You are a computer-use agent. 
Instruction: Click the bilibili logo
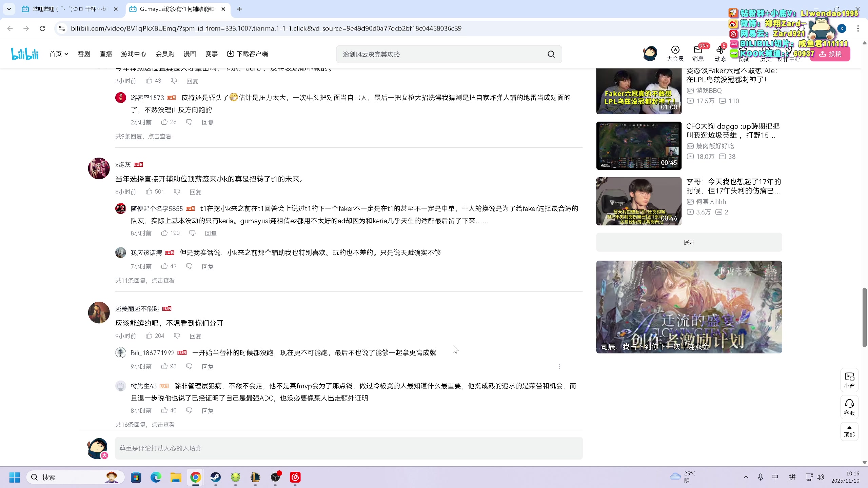24,53
